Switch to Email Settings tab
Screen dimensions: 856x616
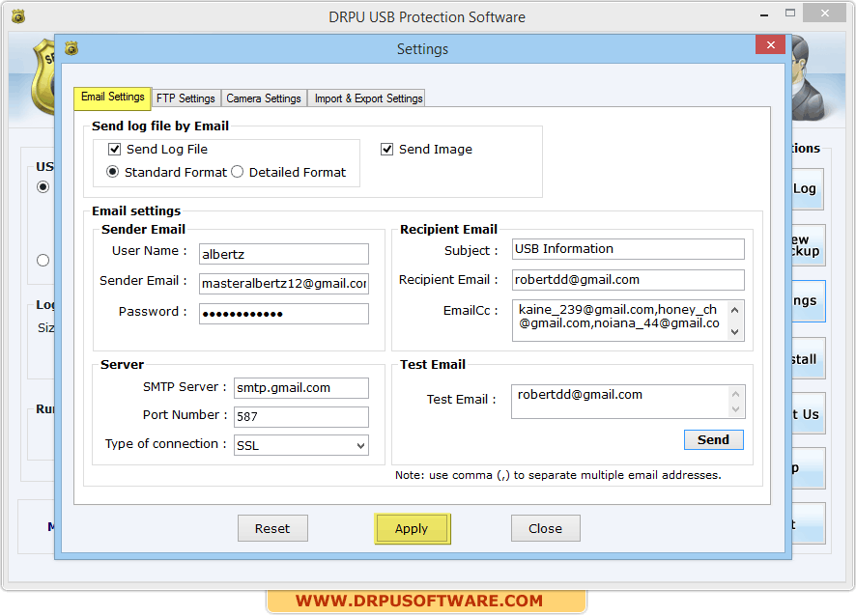tap(112, 98)
